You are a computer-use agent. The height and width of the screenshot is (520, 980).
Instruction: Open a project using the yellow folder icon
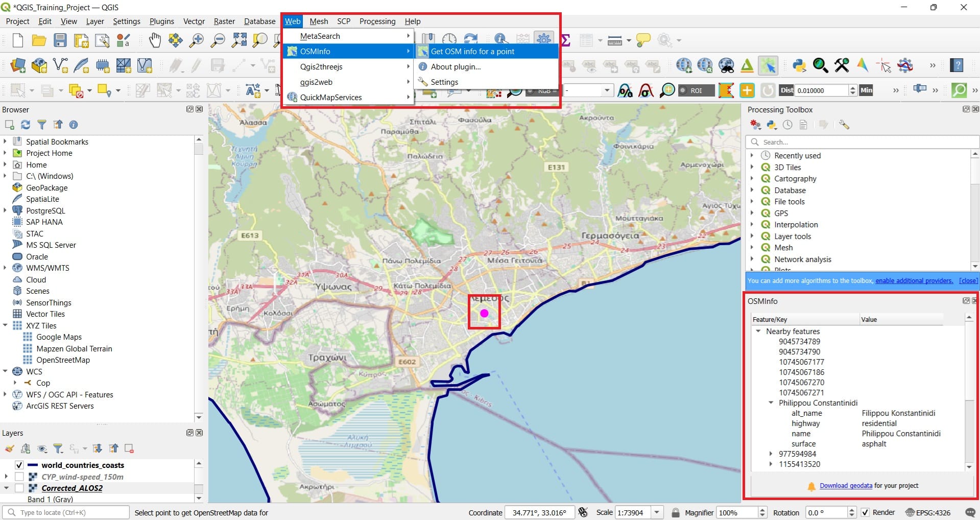click(x=39, y=40)
